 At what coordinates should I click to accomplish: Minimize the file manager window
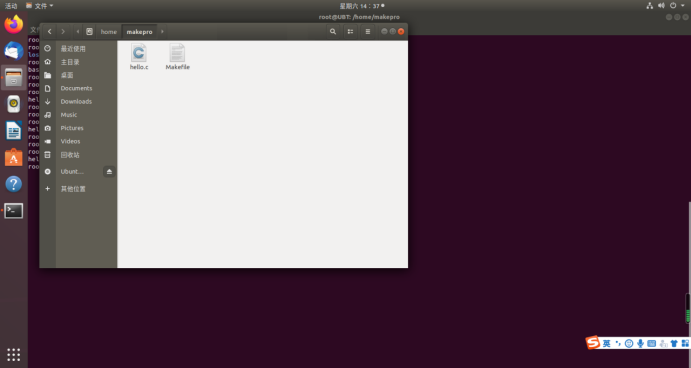pos(384,31)
